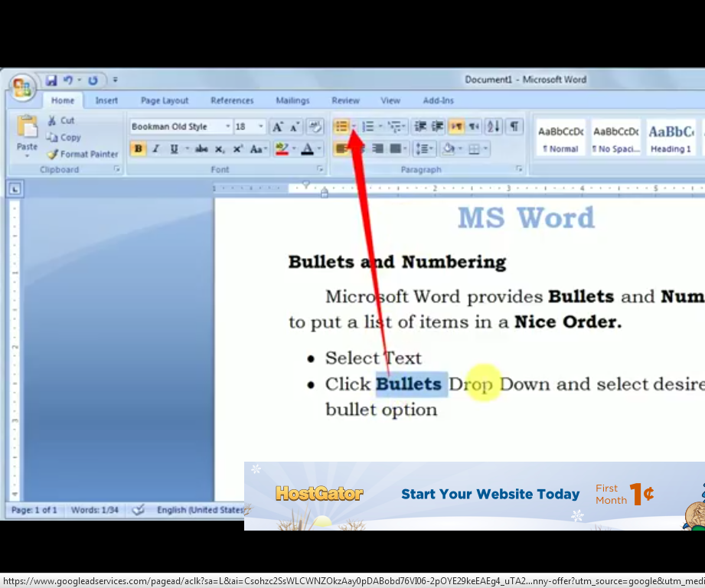
Task: Apply the No Spacing style
Action: (616, 138)
